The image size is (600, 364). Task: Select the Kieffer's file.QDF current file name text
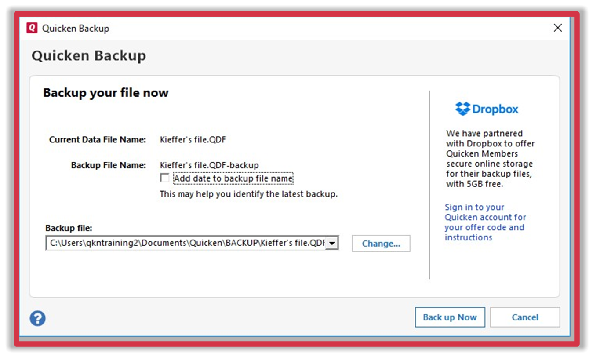(193, 140)
